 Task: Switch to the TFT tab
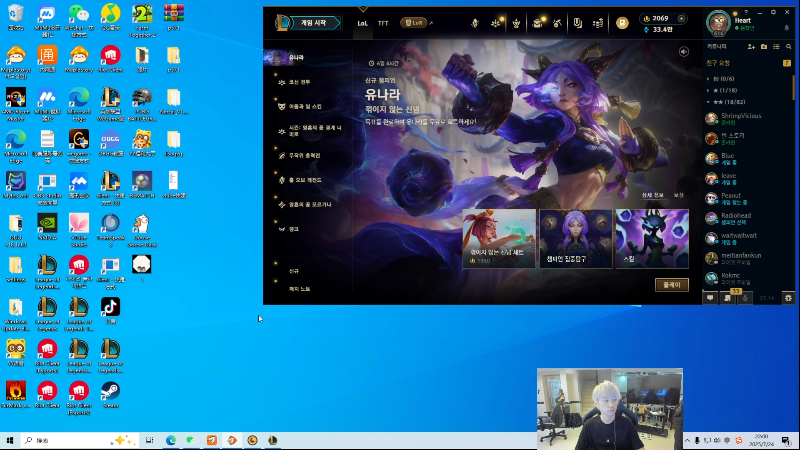pyautogui.click(x=383, y=23)
